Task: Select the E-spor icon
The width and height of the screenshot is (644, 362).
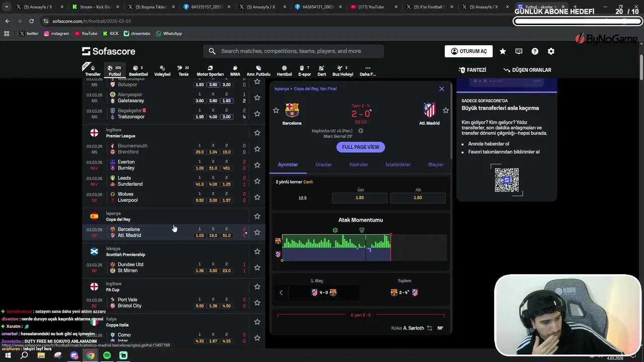Action: click(304, 70)
